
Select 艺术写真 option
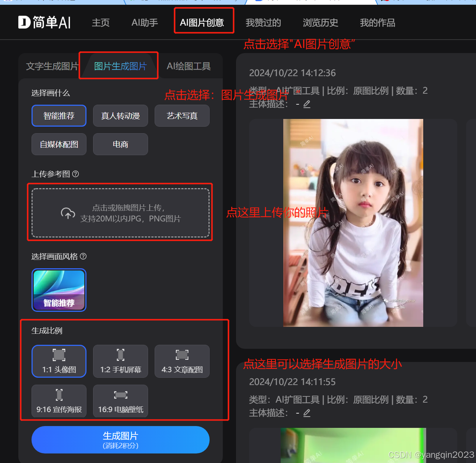pyautogui.click(x=182, y=116)
